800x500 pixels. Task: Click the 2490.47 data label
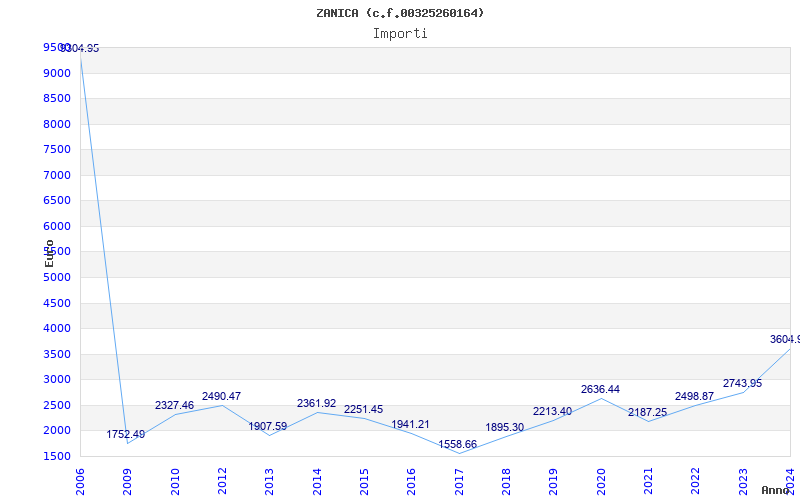point(221,396)
